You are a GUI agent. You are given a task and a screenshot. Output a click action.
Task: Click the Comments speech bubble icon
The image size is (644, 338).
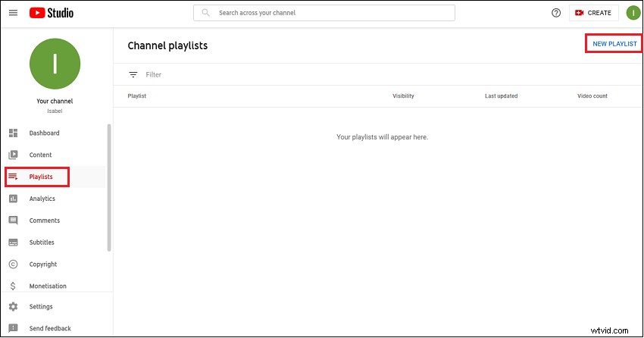pyautogui.click(x=13, y=220)
